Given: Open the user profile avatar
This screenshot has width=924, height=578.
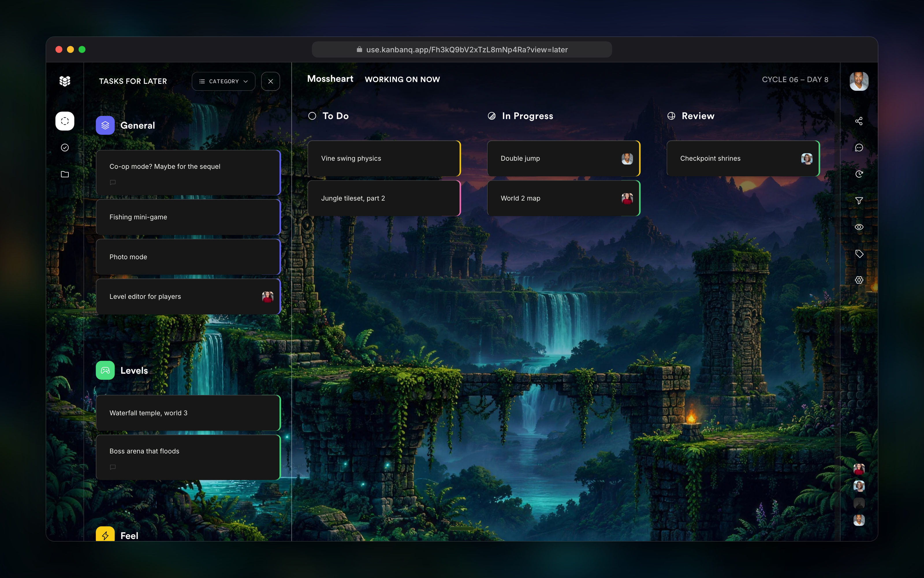Looking at the screenshot, I should tap(859, 81).
